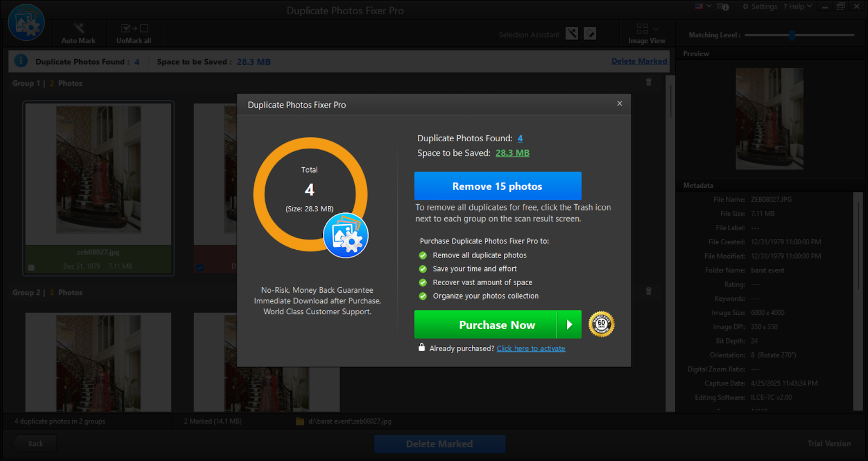The width and height of the screenshot is (868, 461).
Task: Tick the checkbox on zeb08027.jpg photo
Action: click(x=31, y=267)
